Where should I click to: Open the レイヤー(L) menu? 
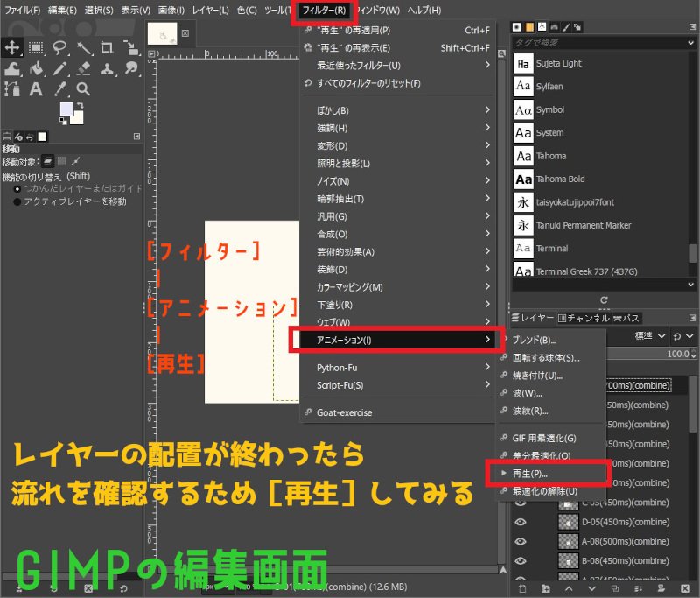point(210,10)
